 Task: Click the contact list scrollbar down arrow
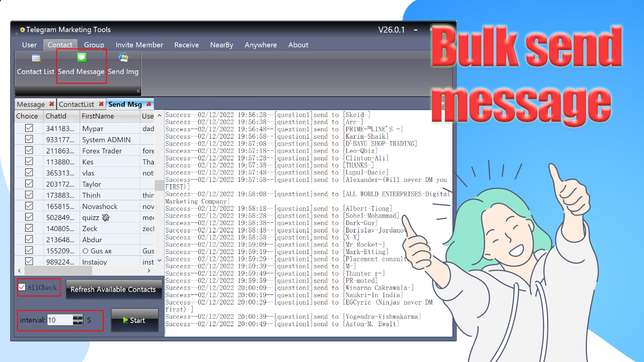(159, 260)
